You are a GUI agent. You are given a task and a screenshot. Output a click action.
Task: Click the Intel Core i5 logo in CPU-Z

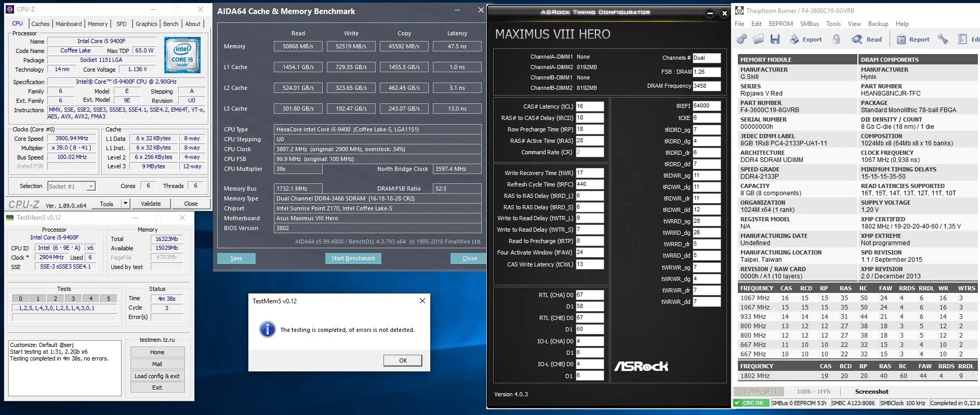[x=182, y=55]
